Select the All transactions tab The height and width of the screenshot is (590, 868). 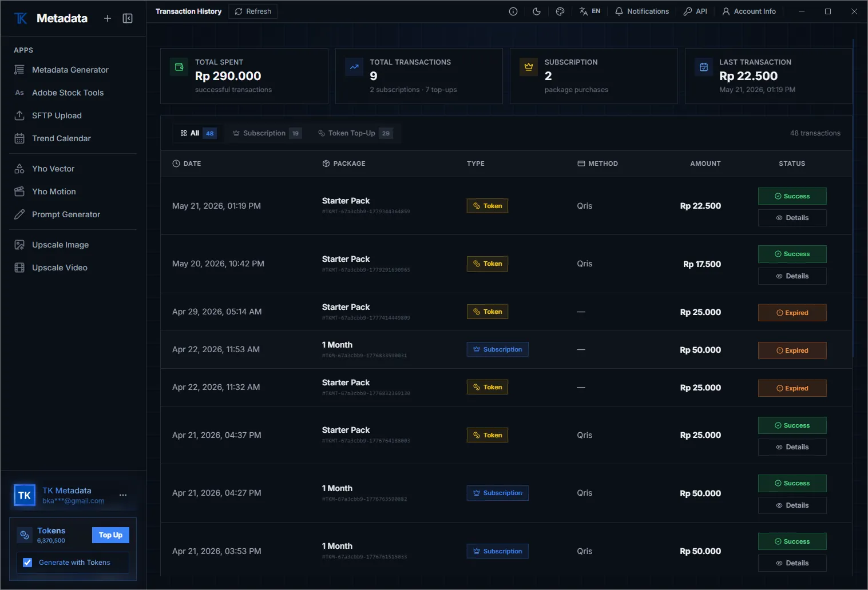[198, 133]
